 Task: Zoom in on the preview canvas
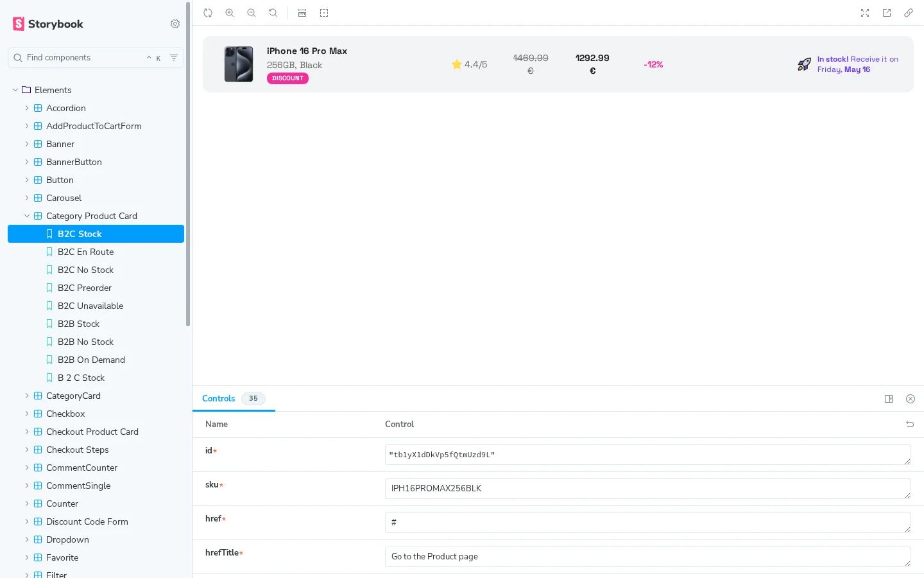(230, 13)
